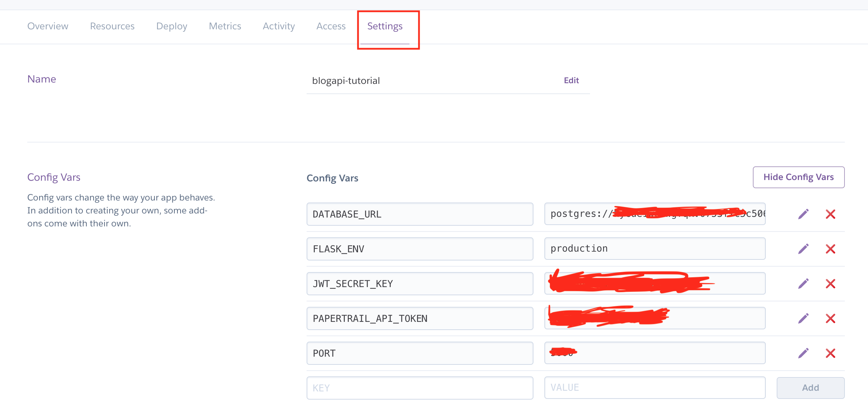Image resolution: width=868 pixels, height=418 pixels.
Task: Select the Metrics tab
Action: pos(225,26)
